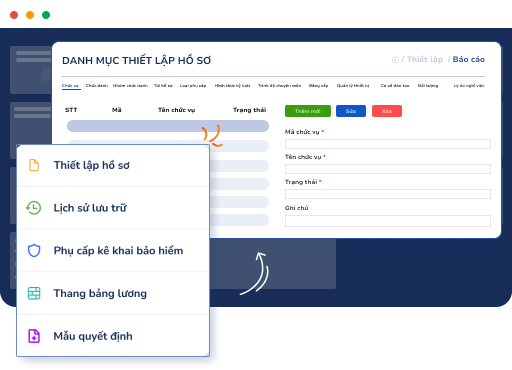Image resolution: width=512 pixels, height=370 pixels.
Task: Open the Quản lý thiết bị tab
Action: (353, 86)
